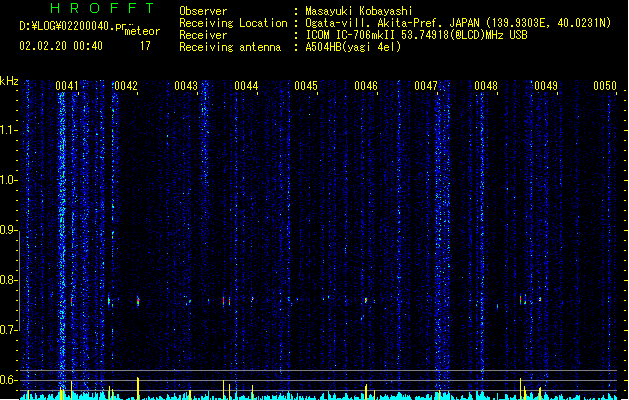Click the 1.1 frequency axis label
The width and height of the screenshot is (629, 400).
(x=8, y=130)
